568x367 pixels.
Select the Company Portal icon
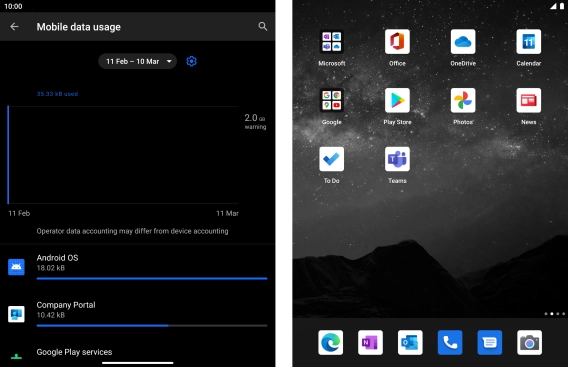(16, 314)
